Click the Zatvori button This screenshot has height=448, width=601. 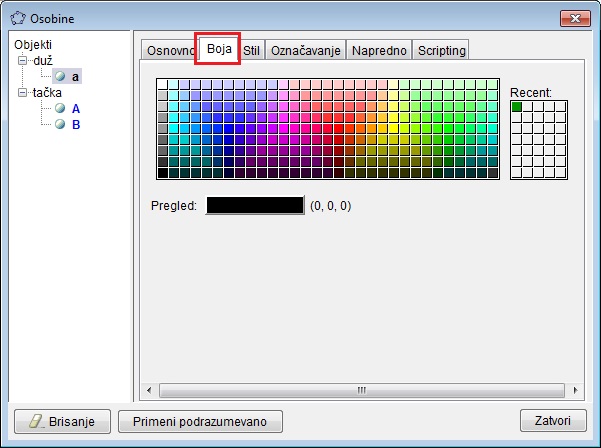pyautogui.click(x=553, y=421)
